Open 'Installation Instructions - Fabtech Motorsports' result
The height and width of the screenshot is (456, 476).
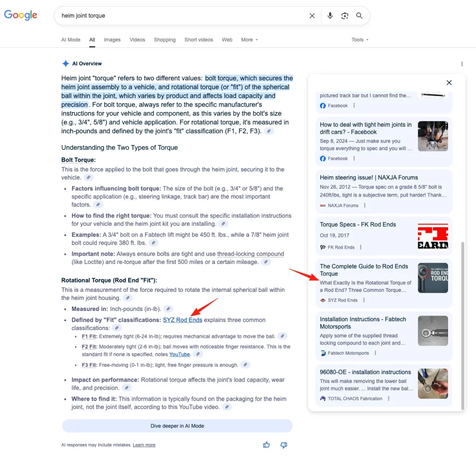(363, 323)
